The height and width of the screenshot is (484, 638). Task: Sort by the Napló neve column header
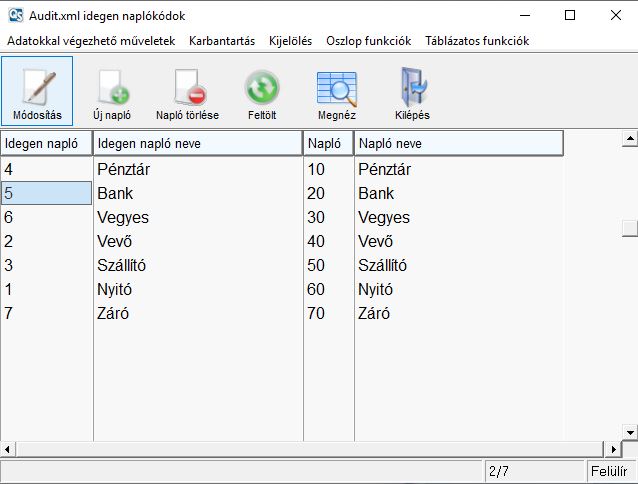[x=459, y=143]
